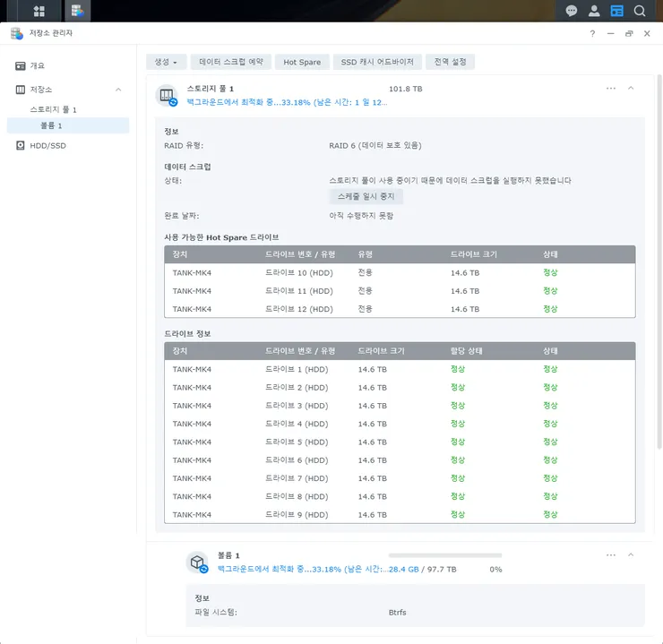Click the Storage Pool 1 status icon
Viewport: 663px width, 644px height.
click(167, 96)
